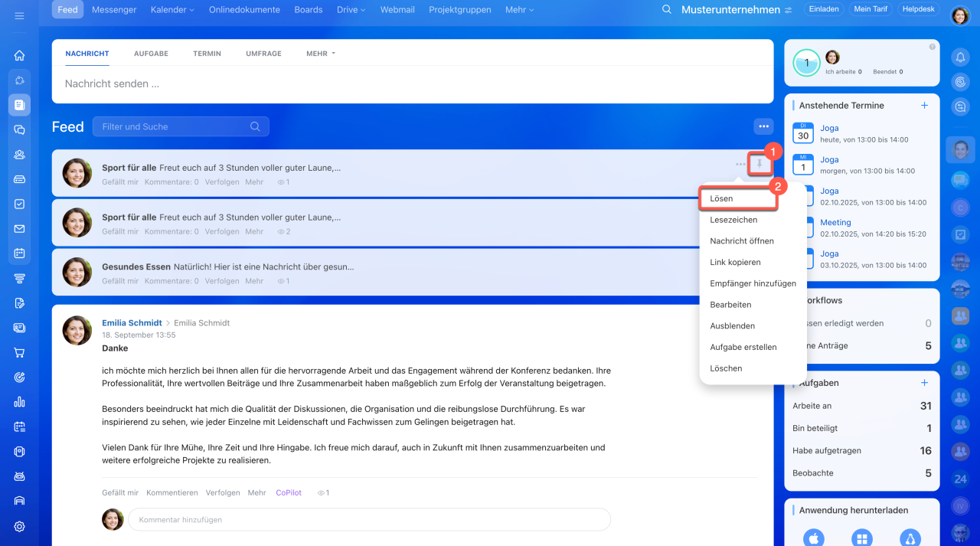Viewport: 980px width, 546px height.
Task: Open the home icon in left sidebar
Action: coord(19,55)
